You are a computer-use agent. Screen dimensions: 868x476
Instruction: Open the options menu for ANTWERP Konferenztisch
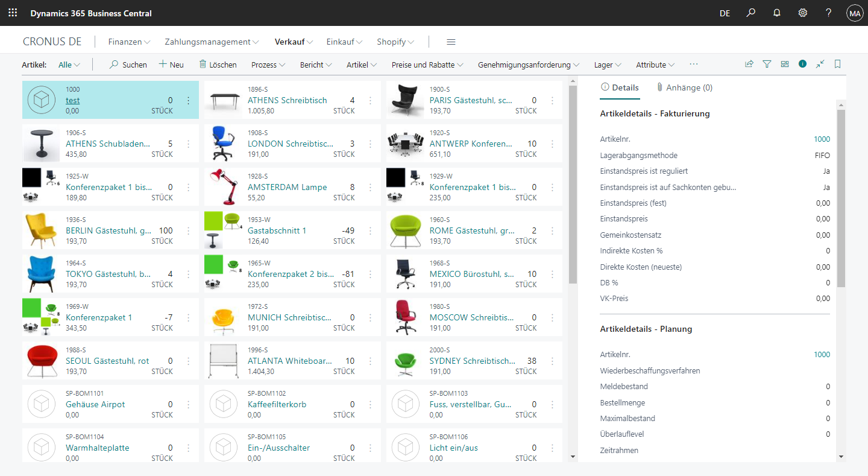[552, 144]
